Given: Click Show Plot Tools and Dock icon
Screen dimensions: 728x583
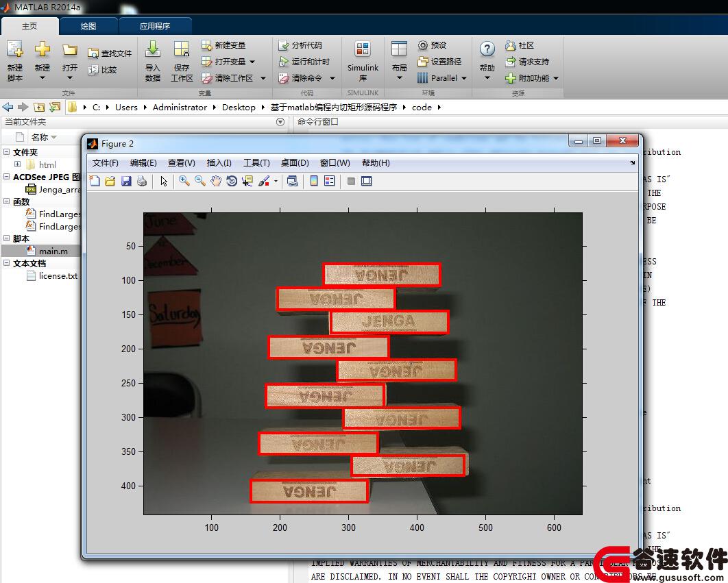Looking at the screenshot, I should click(x=367, y=181).
